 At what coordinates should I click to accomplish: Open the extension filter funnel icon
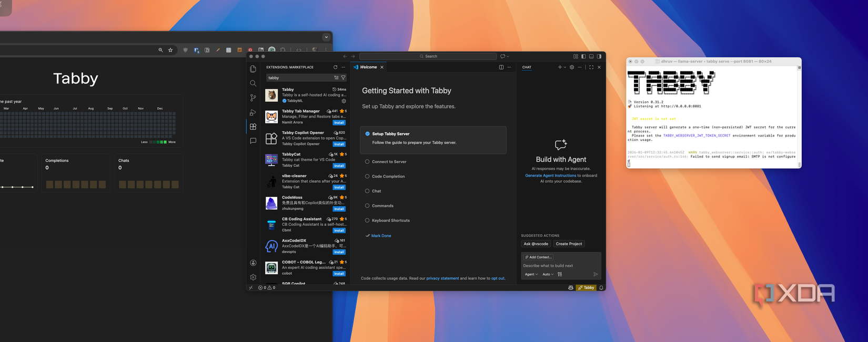(x=343, y=78)
